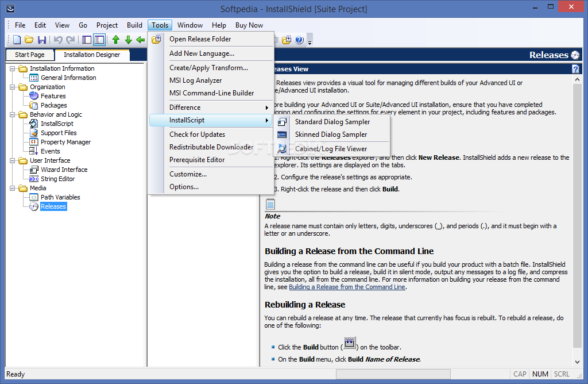The height and width of the screenshot is (384, 588).
Task: Open Redistributable Downloader
Action: 211,147
